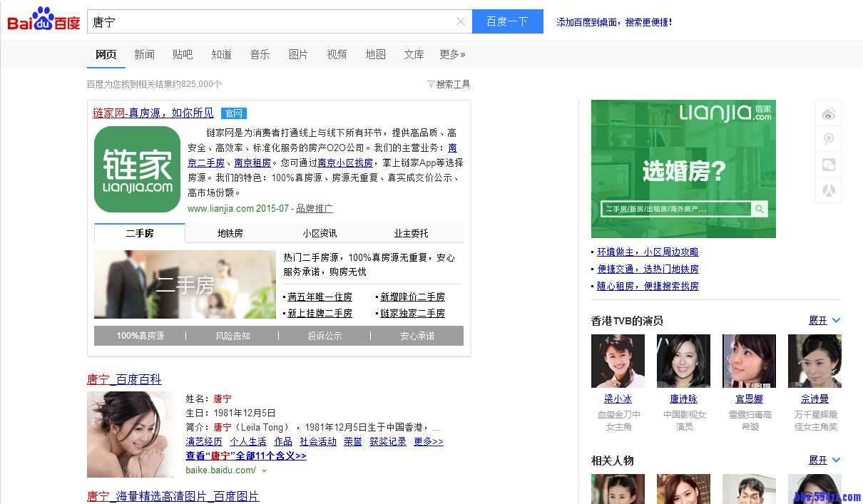Click the Lianjia logo image in the result card
The width and height of the screenshot is (863, 504).
tap(138, 168)
